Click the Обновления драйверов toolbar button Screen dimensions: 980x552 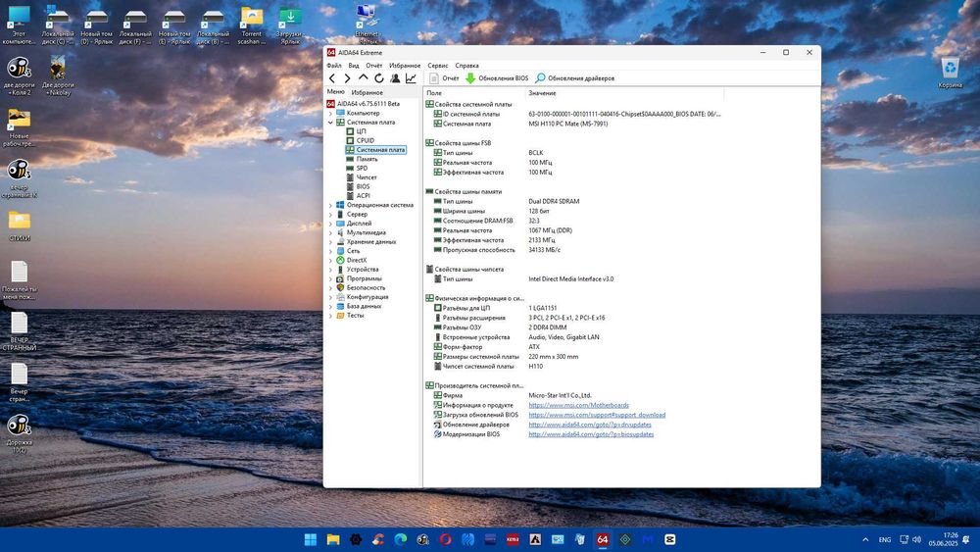coord(575,78)
